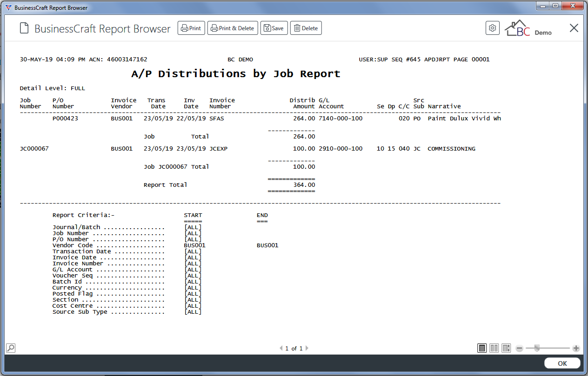Click the OK button

tap(562, 363)
